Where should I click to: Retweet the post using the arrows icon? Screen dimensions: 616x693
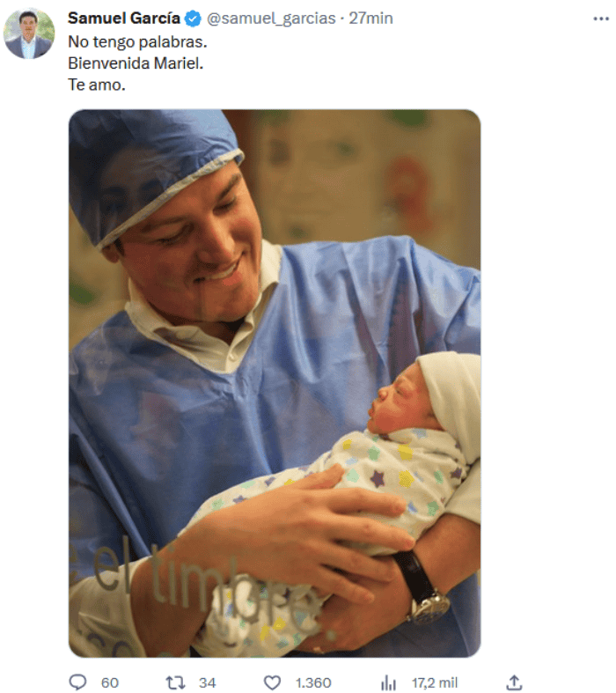[175, 682]
